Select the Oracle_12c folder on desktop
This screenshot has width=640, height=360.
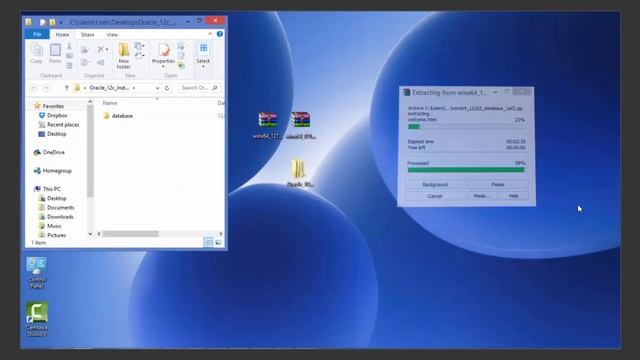[300, 173]
